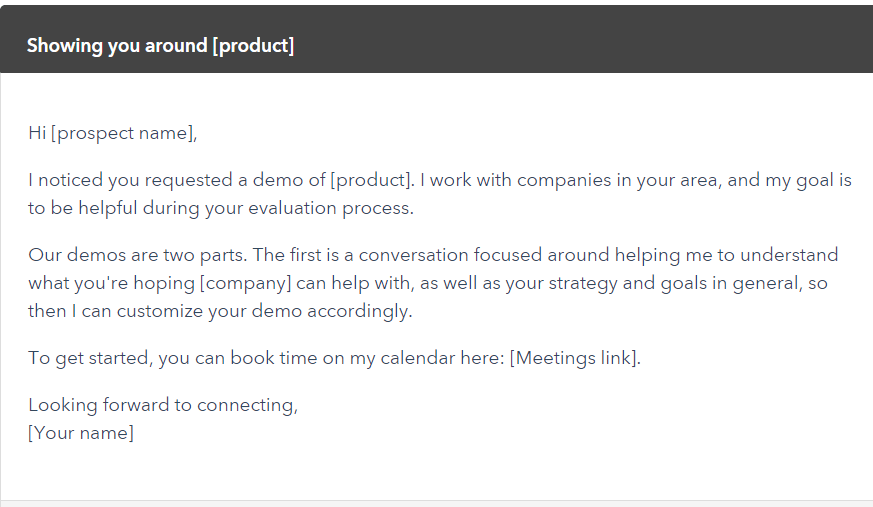Click the [Your name] signature placeholder

(81, 432)
